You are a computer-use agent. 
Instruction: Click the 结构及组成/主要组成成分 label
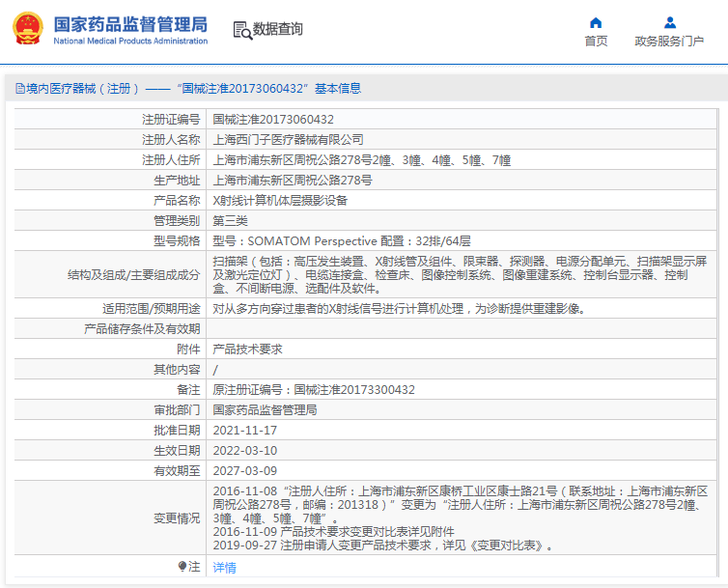pyautogui.click(x=133, y=275)
